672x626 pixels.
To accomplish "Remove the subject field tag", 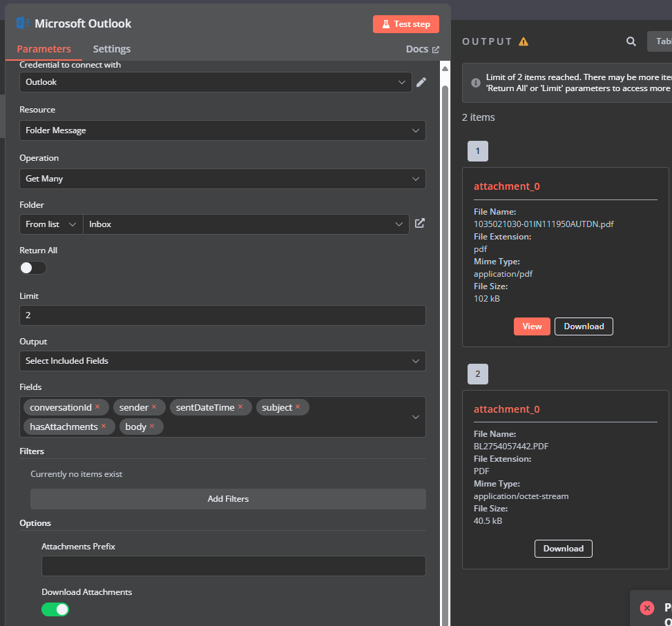I will 298,407.
